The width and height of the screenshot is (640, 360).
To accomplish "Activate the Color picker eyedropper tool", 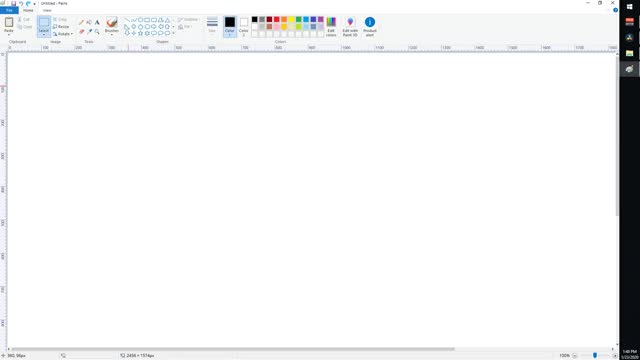I will coord(89,31).
